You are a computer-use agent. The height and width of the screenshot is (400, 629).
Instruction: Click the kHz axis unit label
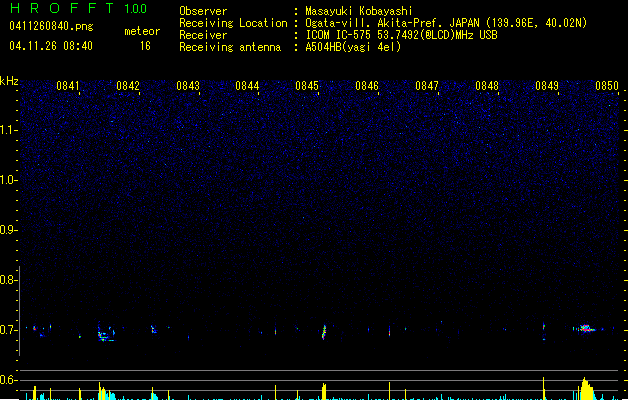(9, 81)
